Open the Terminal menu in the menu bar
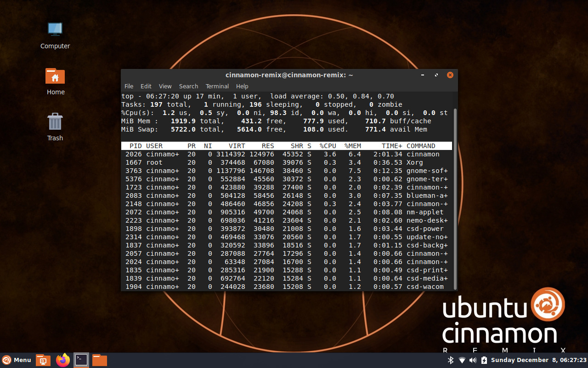This screenshot has height=368, width=588. [217, 86]
